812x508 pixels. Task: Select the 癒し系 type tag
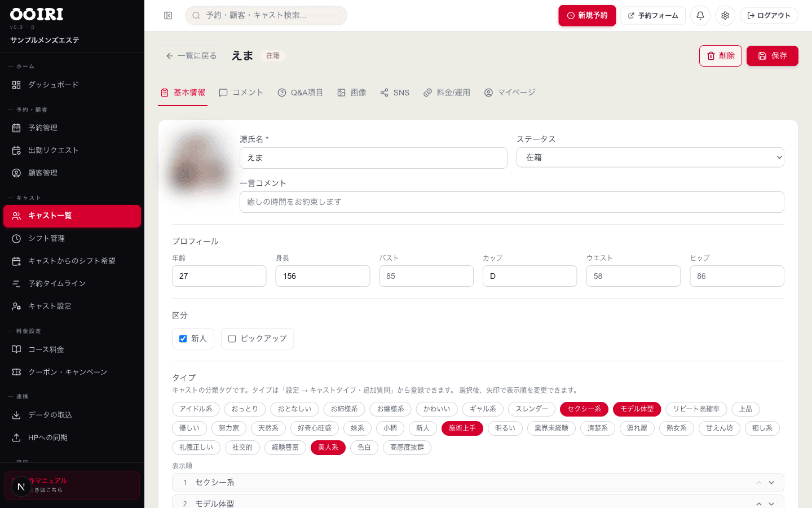[762, 428]
